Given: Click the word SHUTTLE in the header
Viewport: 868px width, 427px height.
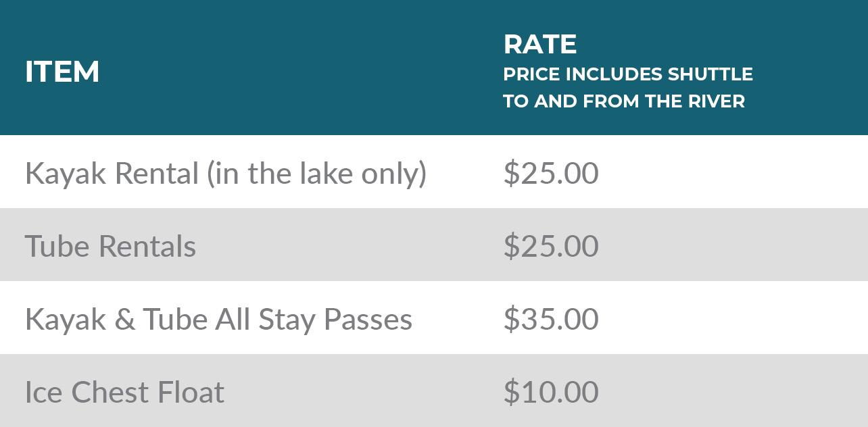Looking at the screenshot, I should point(710,74).
